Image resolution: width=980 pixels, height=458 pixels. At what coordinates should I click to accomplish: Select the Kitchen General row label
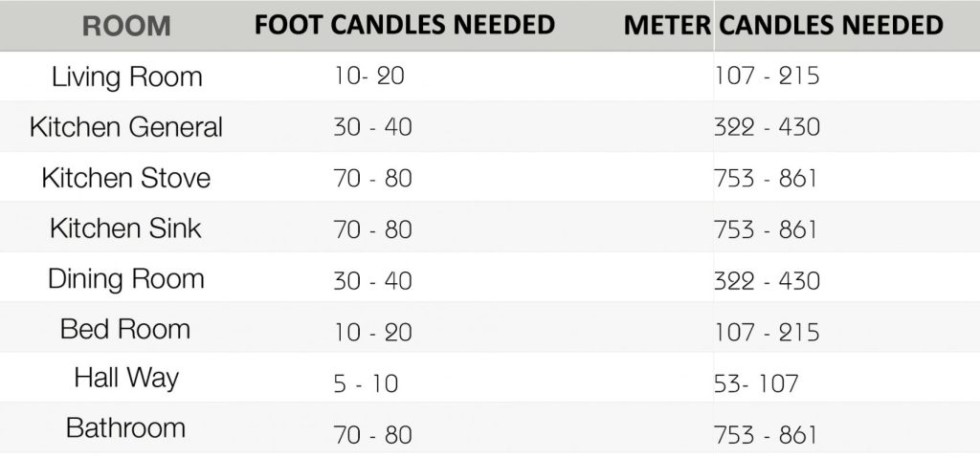(126, 127)
